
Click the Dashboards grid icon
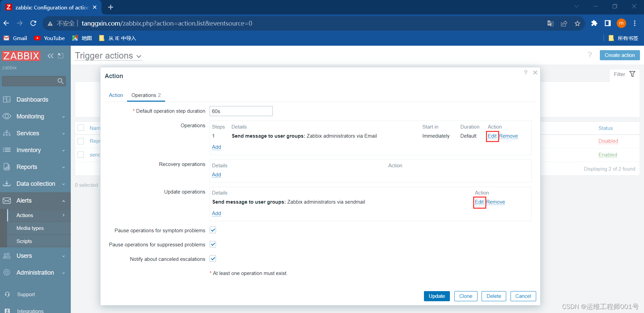tap(7, 100)
